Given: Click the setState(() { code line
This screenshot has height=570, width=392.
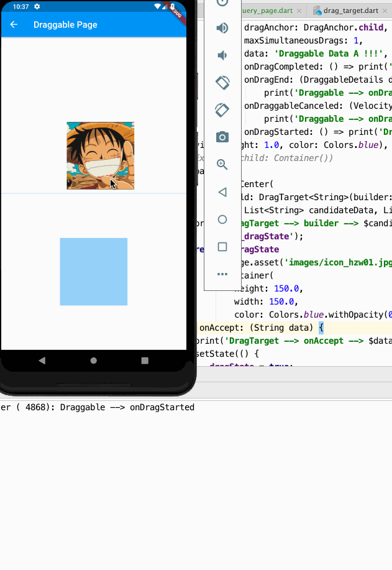Looking at the screenshot, I should point(227,354).
